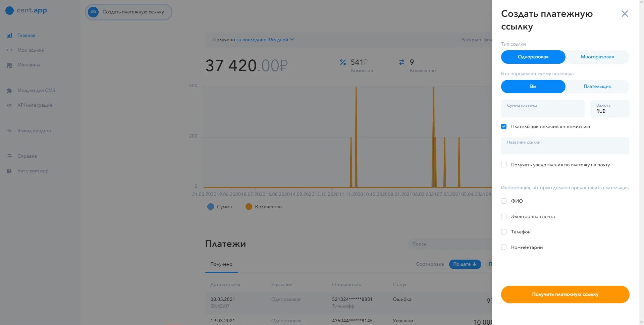Viewport: 644px width, 325px height.
Task: Toggle the Количество legend orange circle
Action: click(x=249, y=207)
